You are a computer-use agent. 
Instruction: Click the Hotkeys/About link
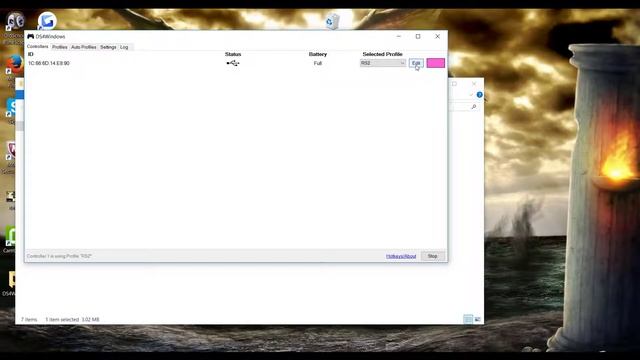(401, 256)
